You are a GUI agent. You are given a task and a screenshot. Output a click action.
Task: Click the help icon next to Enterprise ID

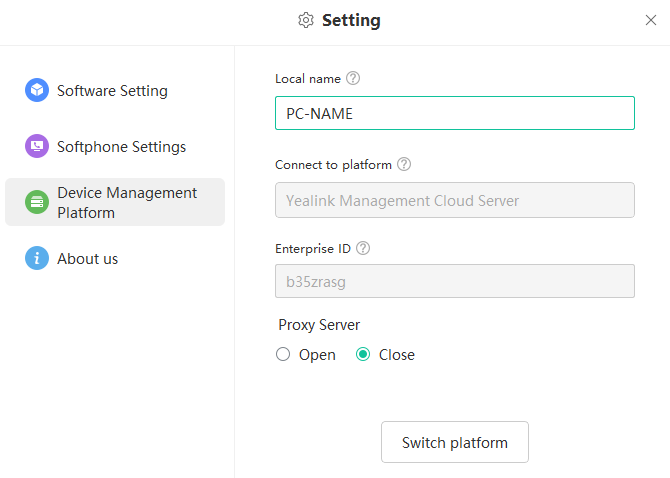click(x=363, y=248)
